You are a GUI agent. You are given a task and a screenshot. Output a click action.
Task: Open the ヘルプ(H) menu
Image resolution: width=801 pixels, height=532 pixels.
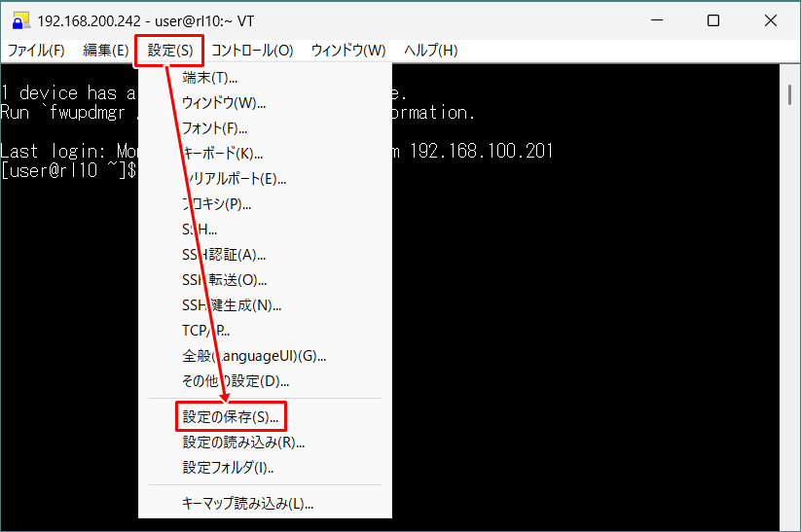430,51
